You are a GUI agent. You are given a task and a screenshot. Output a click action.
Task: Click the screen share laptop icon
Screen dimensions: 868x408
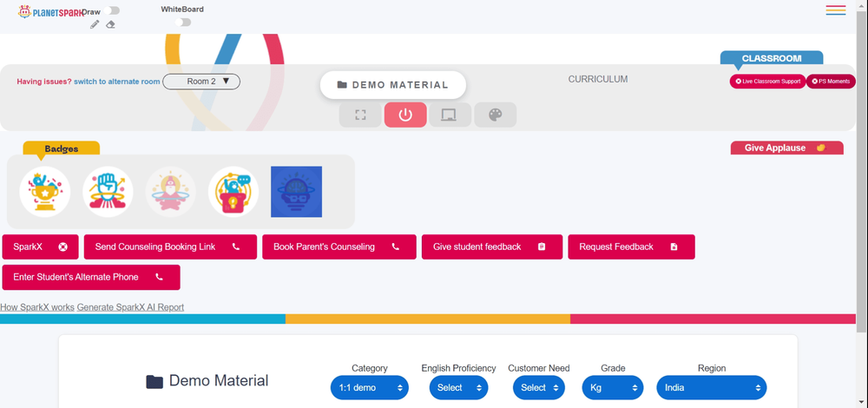point(450,115)
